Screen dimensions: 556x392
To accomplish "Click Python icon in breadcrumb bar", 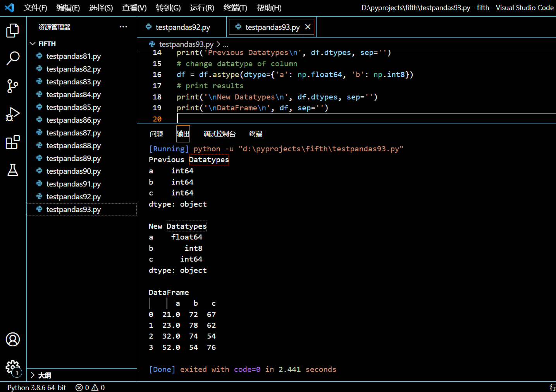I will point(152,44).
